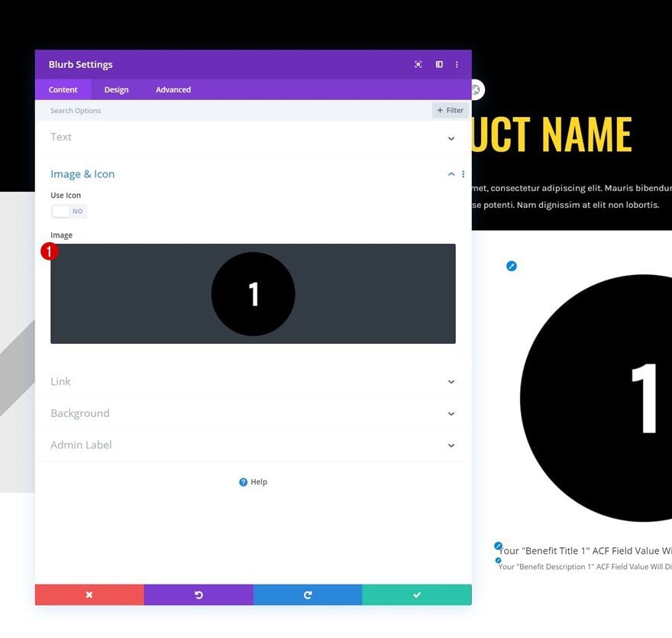Open the Image & Icon section options menu

pos(464,174)
